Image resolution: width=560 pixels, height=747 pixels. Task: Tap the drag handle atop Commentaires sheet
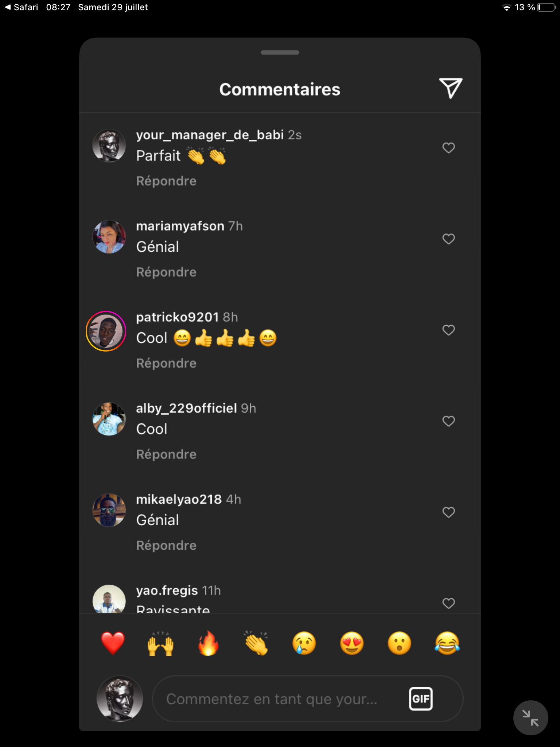(280, 53)
